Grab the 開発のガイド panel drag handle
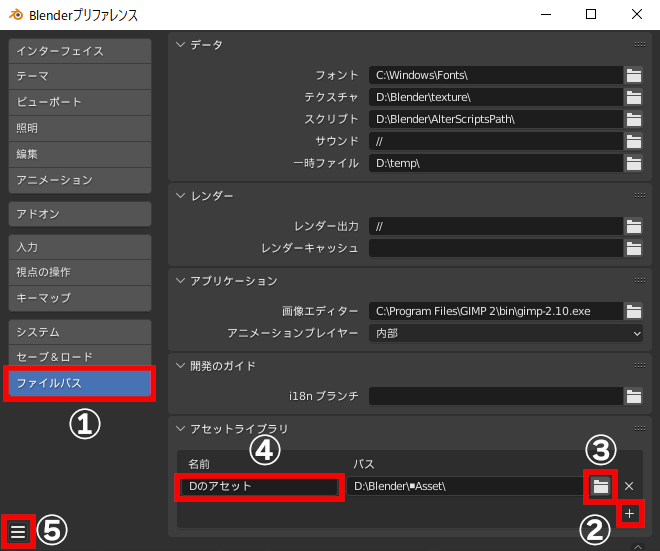The image size is (660, 551). click(639, 366)
